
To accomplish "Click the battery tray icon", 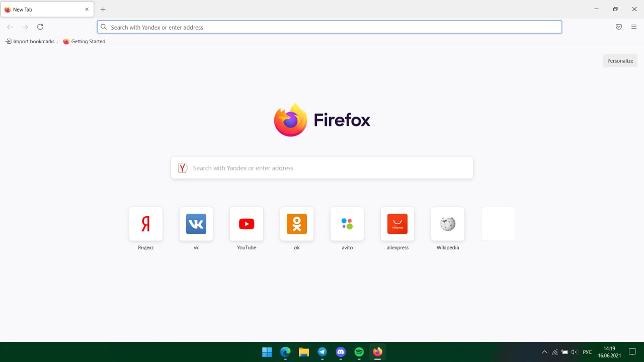I will 565,352.
